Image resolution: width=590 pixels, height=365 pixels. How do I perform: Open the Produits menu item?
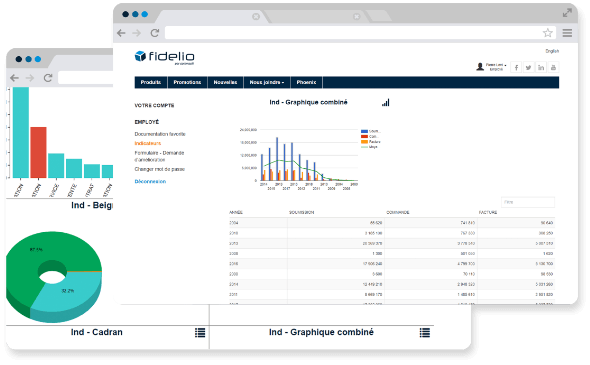tap(151, 82)
